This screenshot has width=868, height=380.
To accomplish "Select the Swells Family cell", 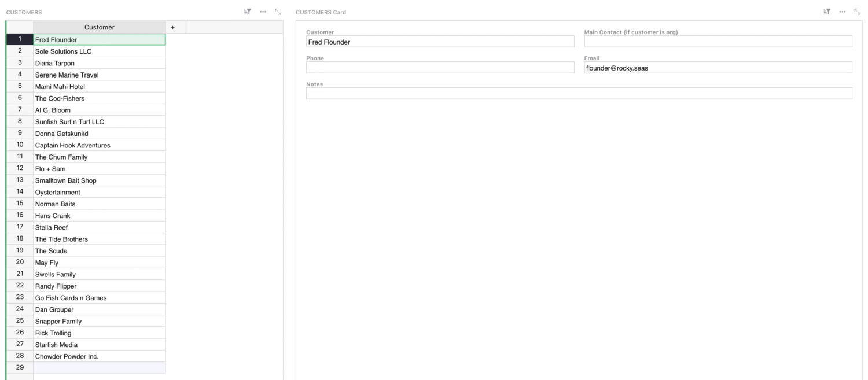I will [100, 274].
